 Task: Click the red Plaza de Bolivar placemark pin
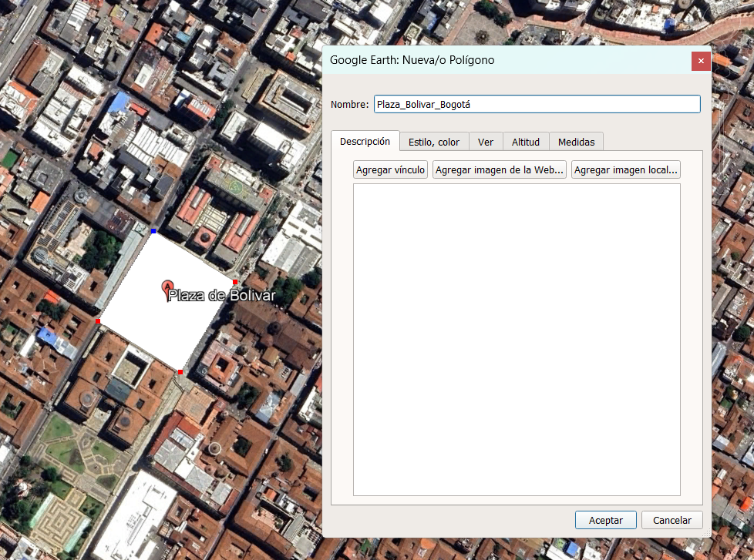pos(167,289)
